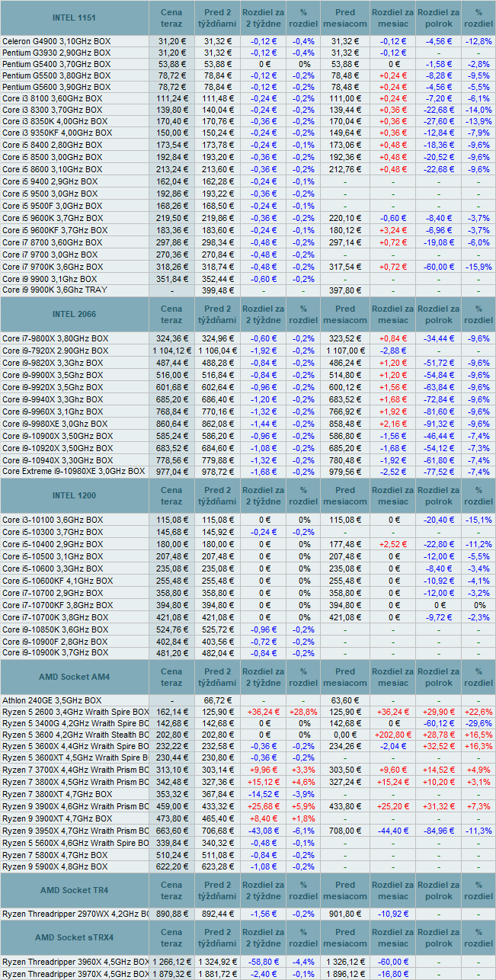The width and height of the screenshot is (496, 980).
Task: Click 66,72 € two-weeks-ago price of Athlon 240GE
Action: coord(217,701)
